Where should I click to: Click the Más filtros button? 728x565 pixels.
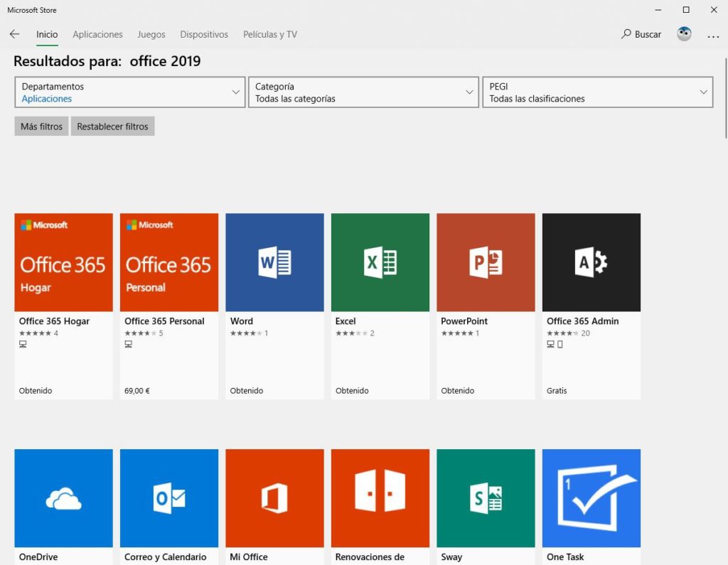pos(41,127)
